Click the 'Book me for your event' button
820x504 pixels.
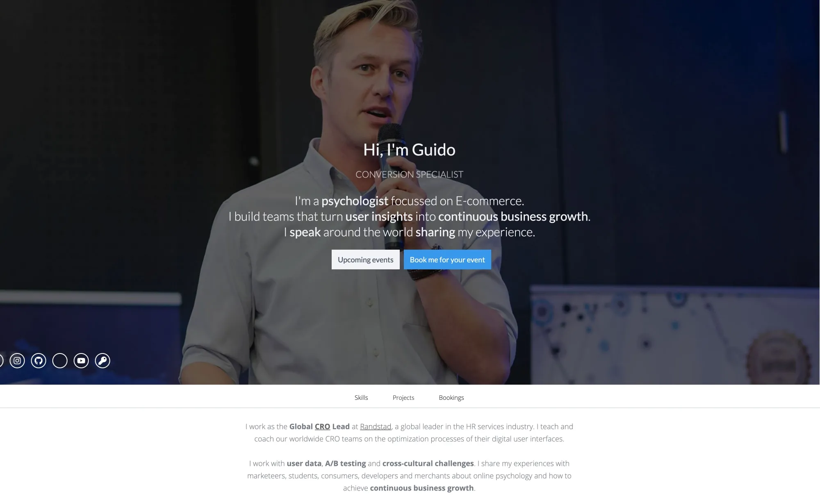click(447, 259)
